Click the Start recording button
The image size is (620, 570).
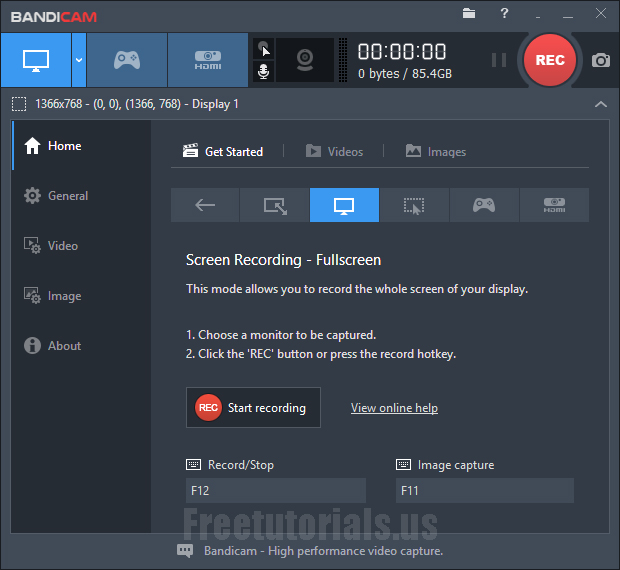tap(253, 408)
